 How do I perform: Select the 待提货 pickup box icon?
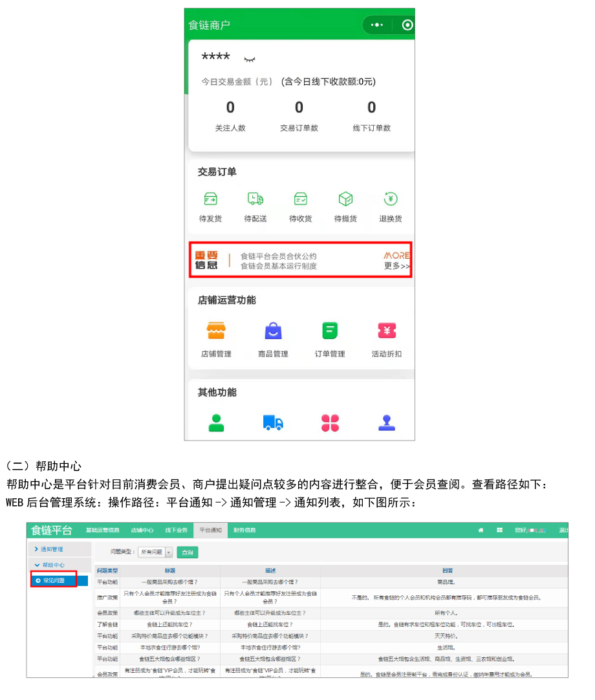click(345, 199)
